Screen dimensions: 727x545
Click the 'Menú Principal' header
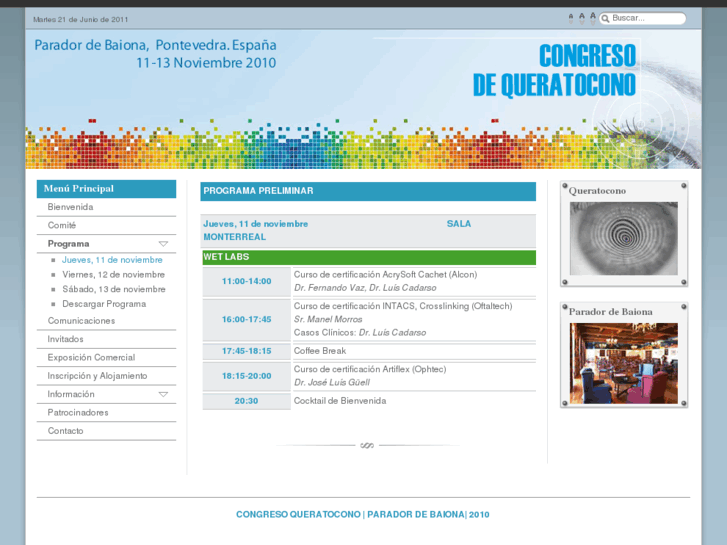click(x=106, y=189)
